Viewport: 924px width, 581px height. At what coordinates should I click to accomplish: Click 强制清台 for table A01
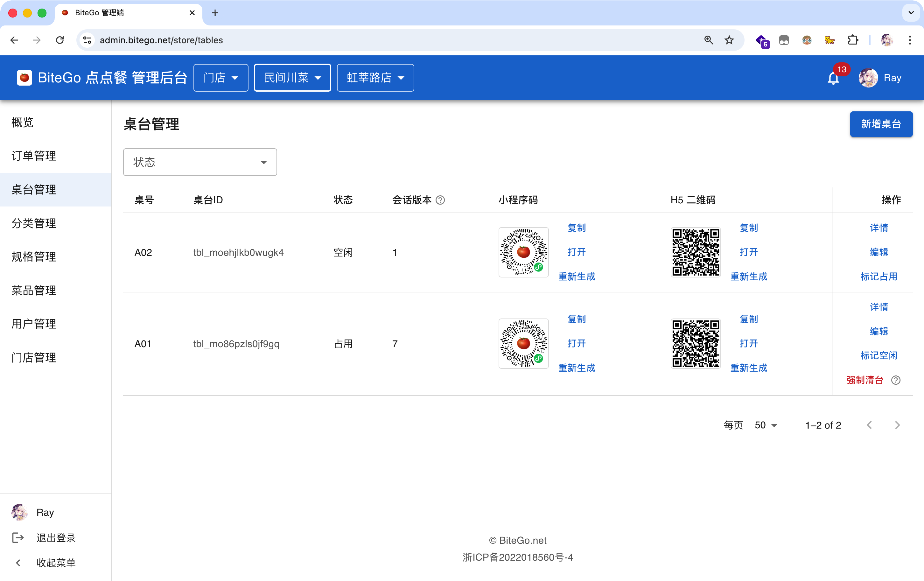click(865, 380)
